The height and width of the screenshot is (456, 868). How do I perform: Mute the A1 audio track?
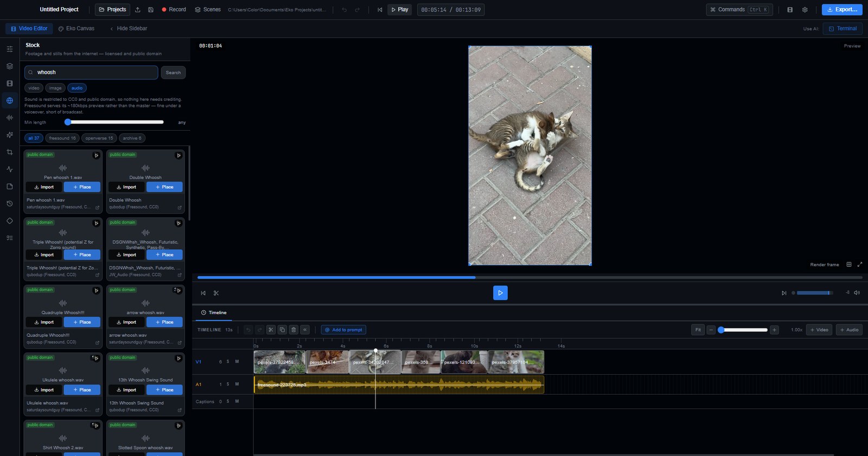[237, 384]
